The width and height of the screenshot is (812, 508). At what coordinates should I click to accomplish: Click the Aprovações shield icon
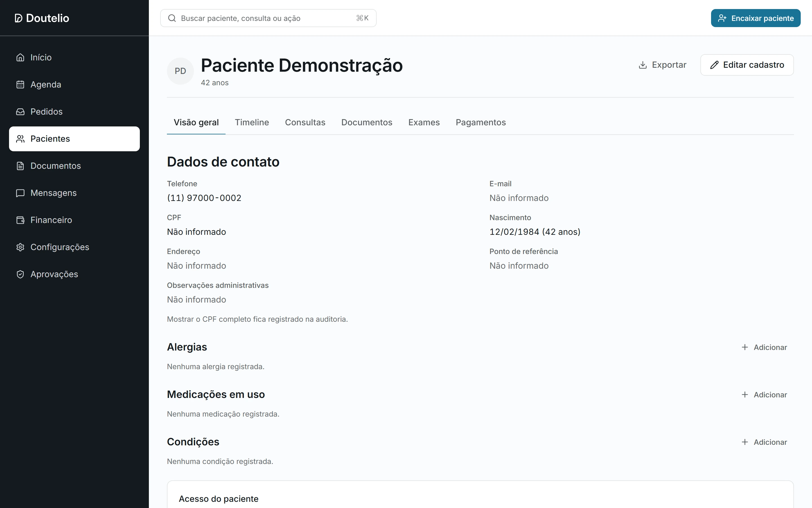coord(21,274)
